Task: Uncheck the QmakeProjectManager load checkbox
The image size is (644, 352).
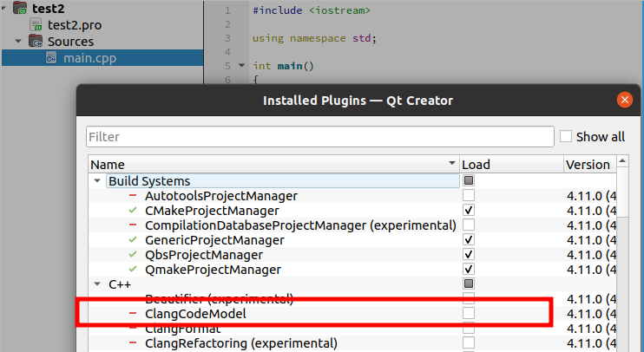Action: pos(469,269)
